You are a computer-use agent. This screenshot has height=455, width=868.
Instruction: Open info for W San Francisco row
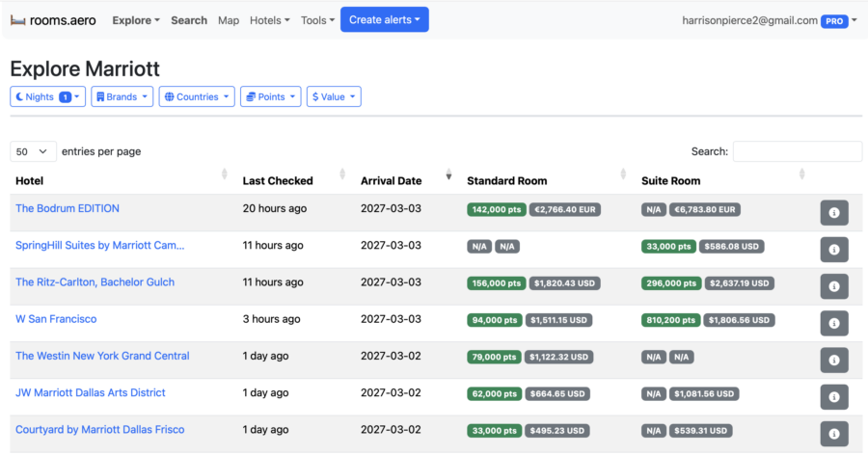coord(834,323)
